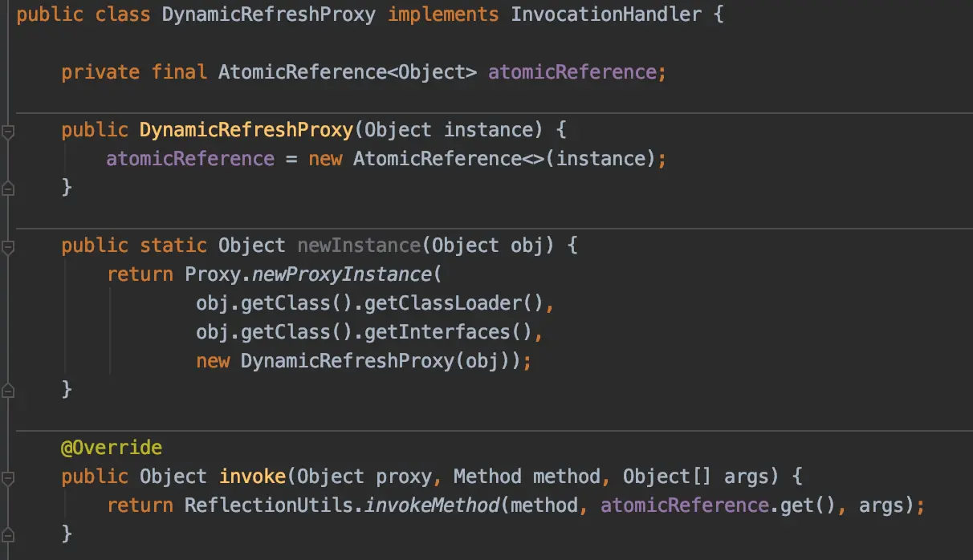
Task: Collapse the DynamicRefreshProxy constructor body
Action: (8, 129)
